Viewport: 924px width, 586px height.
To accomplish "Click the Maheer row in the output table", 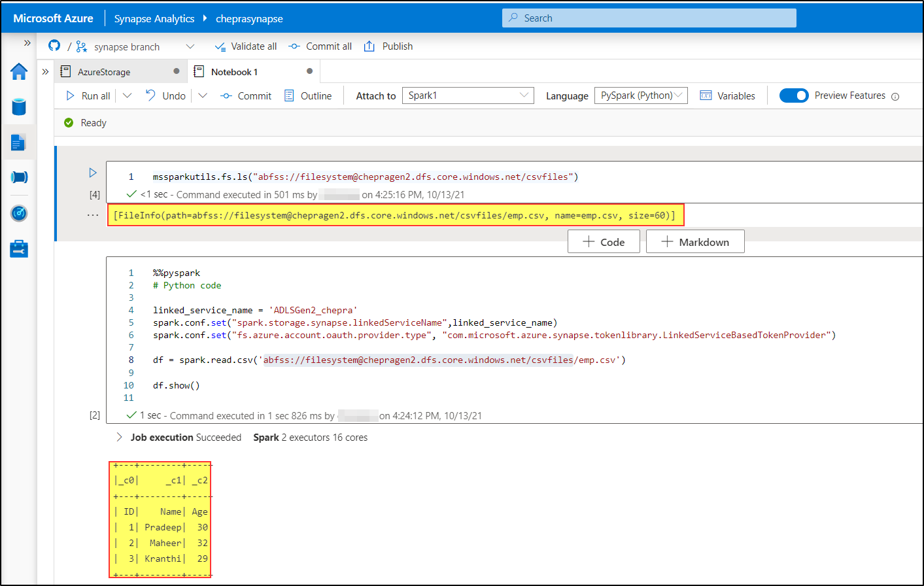I will coord(161,543).
